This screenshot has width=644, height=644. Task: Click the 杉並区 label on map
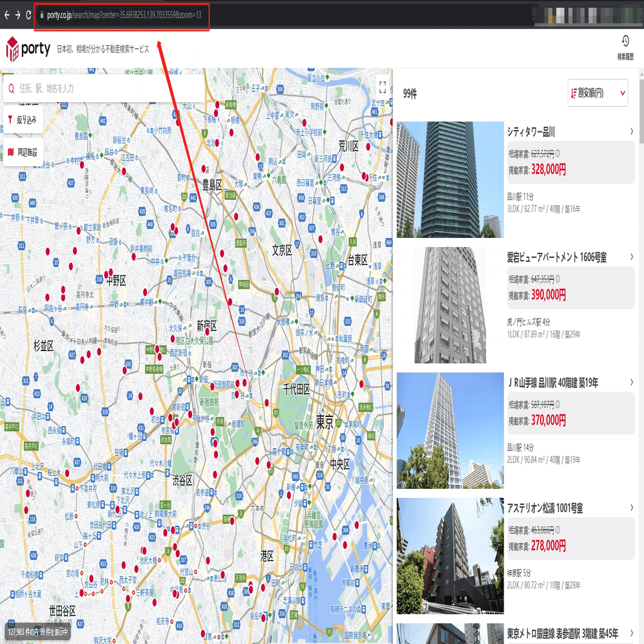43,346
